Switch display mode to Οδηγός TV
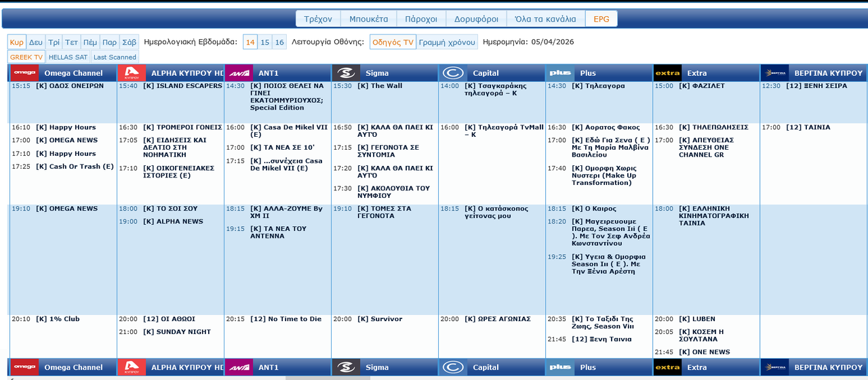 pos(393,42)
